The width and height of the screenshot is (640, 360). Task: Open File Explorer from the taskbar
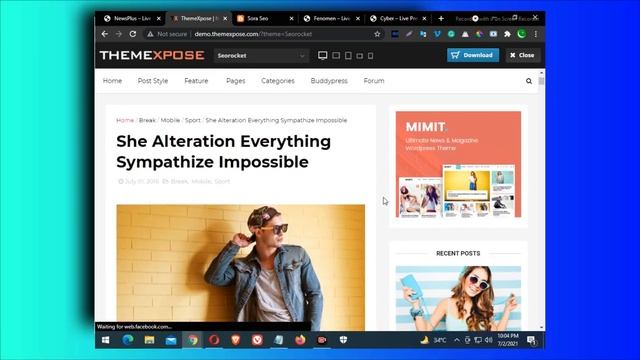click(149, 340)
